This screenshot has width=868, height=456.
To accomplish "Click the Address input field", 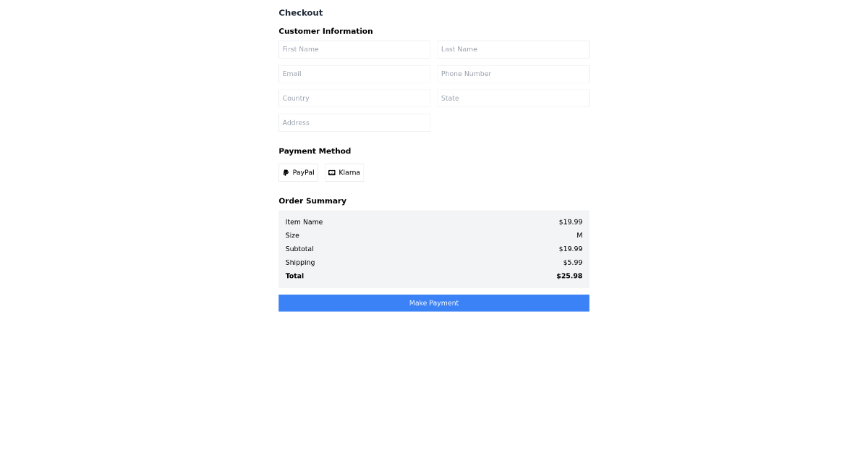I will click(354, 122).
